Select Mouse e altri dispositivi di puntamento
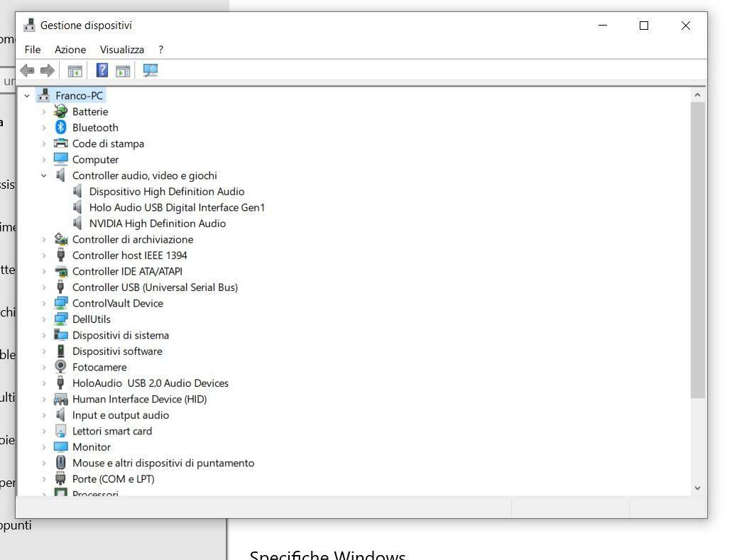Screen dimensions: 754x560 click(163, 463)
